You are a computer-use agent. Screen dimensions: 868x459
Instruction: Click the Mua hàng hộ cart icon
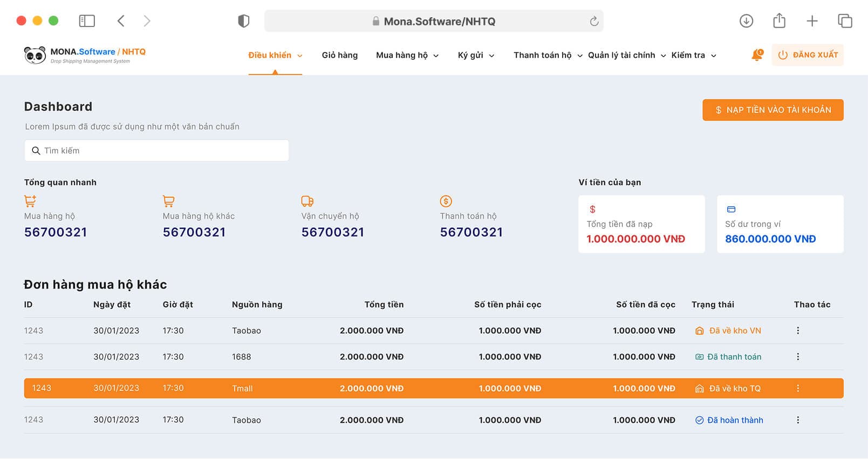[x=30, y=201]
